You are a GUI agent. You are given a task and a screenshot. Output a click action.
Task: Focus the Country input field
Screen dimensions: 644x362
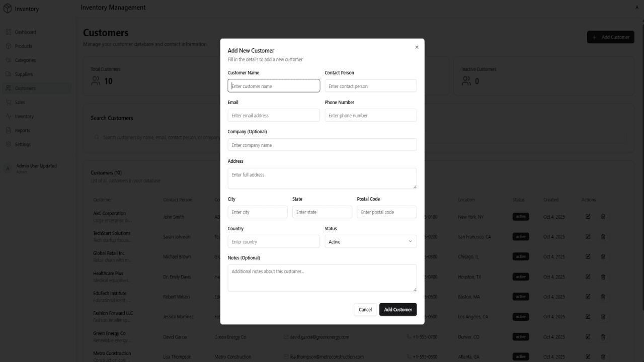click(274, 242)
